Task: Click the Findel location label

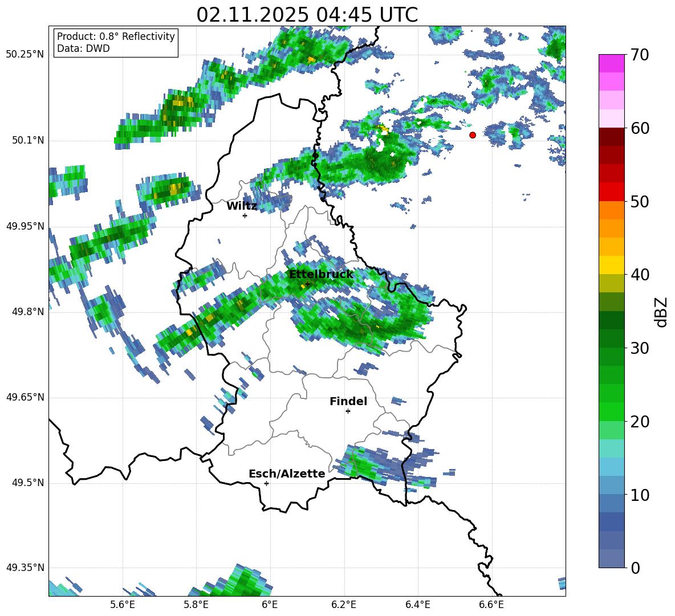Action: 348,401
